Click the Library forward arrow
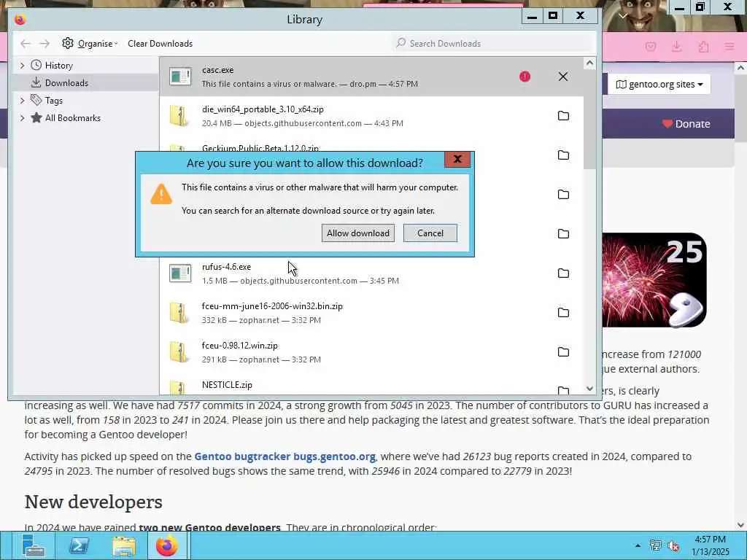The width and height of the screenshot is (747, 560). (44, 43)
